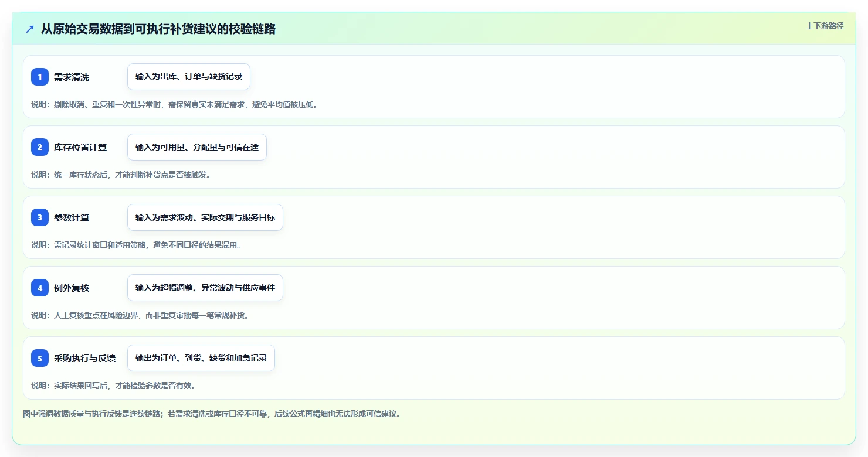The height and width of the screenshot is (457, 868).
Task: Click the header title 从原始交易数据到可执行补货建议的校验链路
Action: 158,29
